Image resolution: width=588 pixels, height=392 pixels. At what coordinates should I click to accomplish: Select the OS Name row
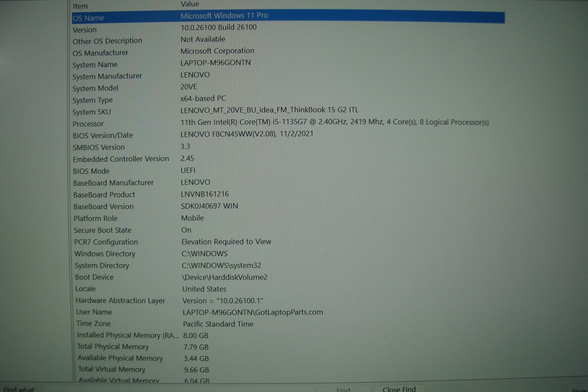click(288, 17)
